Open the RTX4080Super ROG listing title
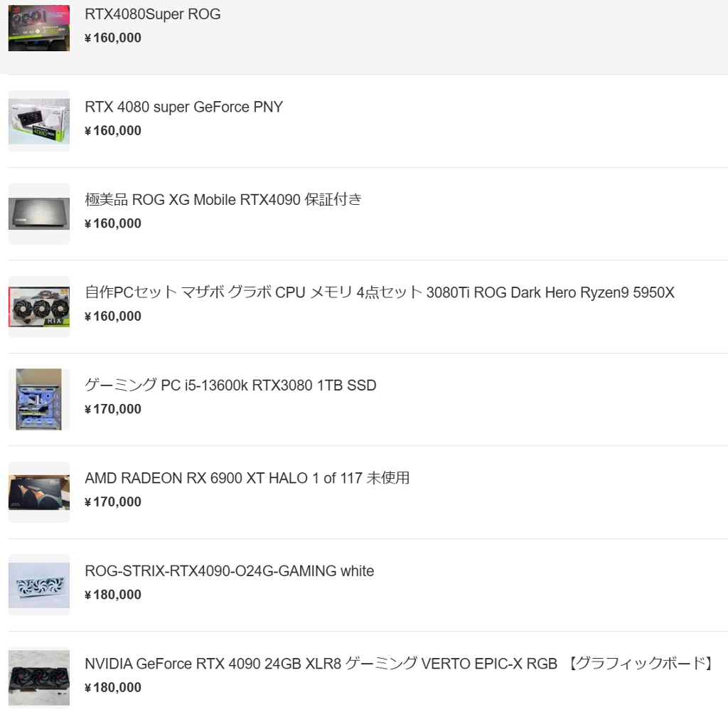 pyautogui.click(x=153, y=14)
